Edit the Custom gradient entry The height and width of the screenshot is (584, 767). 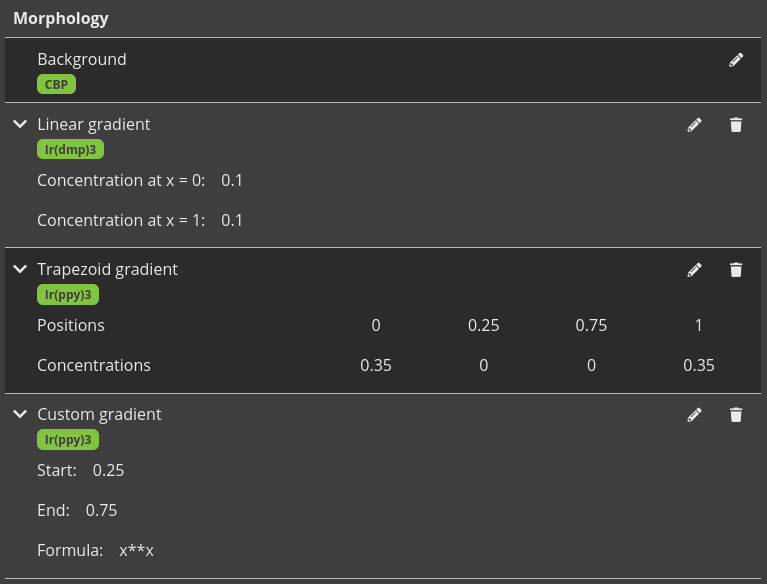695,415
